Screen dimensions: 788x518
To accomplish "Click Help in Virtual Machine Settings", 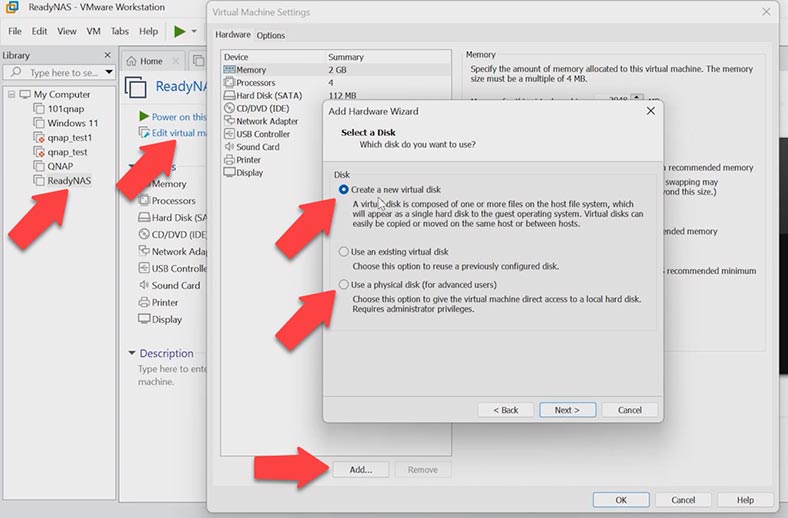I will [x=745, y=500].
